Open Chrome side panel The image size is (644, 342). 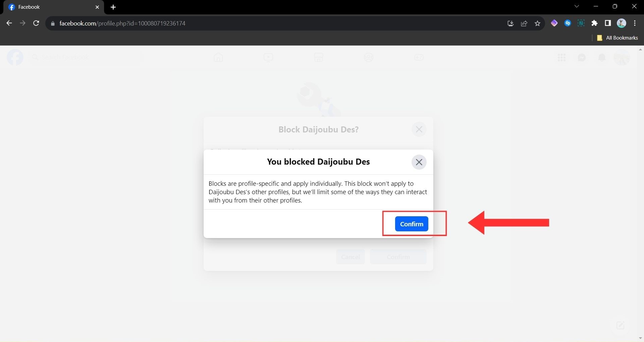pos(608,23)
